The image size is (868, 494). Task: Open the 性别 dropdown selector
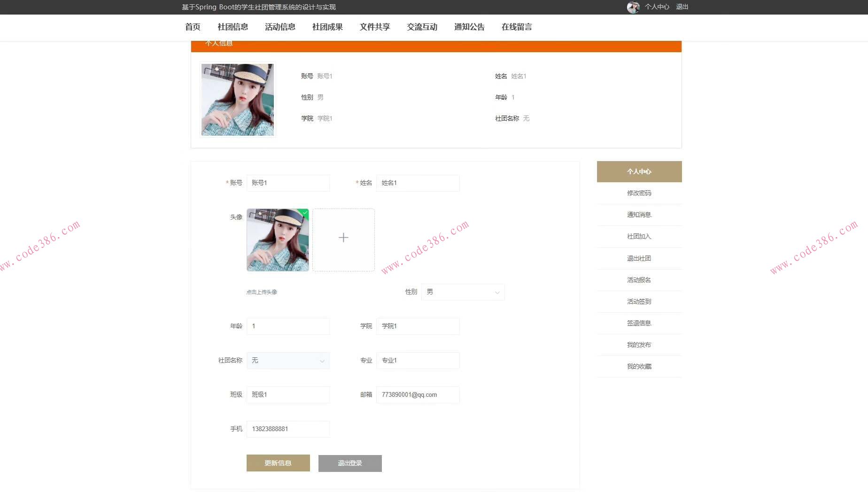462,292
